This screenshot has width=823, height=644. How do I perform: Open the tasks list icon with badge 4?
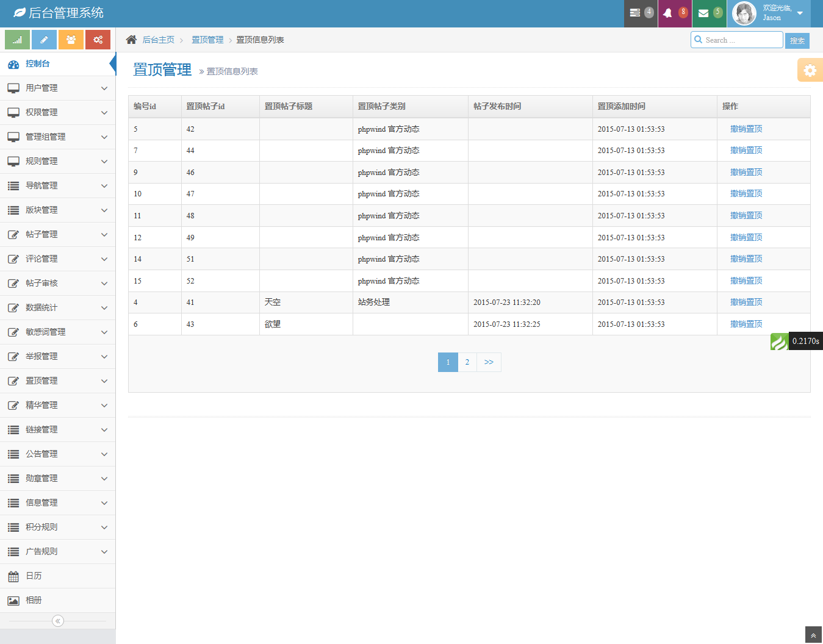tap(635, 13)
